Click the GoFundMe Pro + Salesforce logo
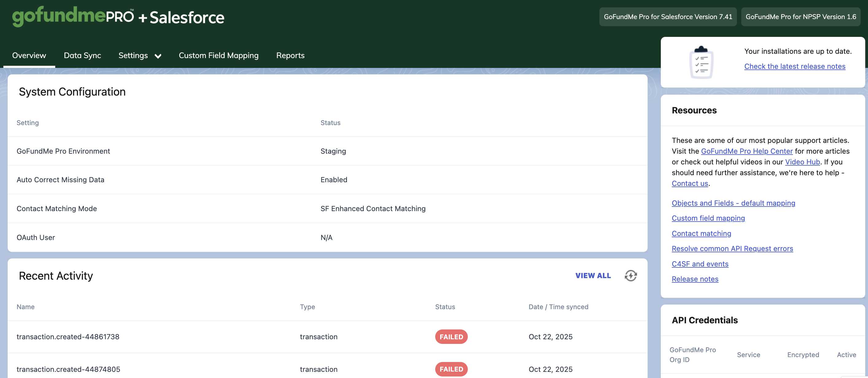The height and width of the screenshot is (378, 868). (118, 16)
